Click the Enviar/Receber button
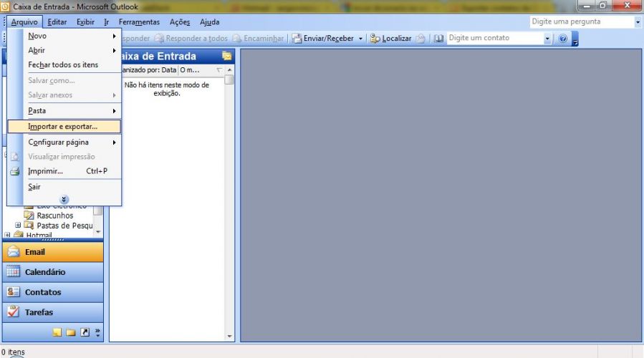This screenshot has width=644, height=358. pos(323,38)
